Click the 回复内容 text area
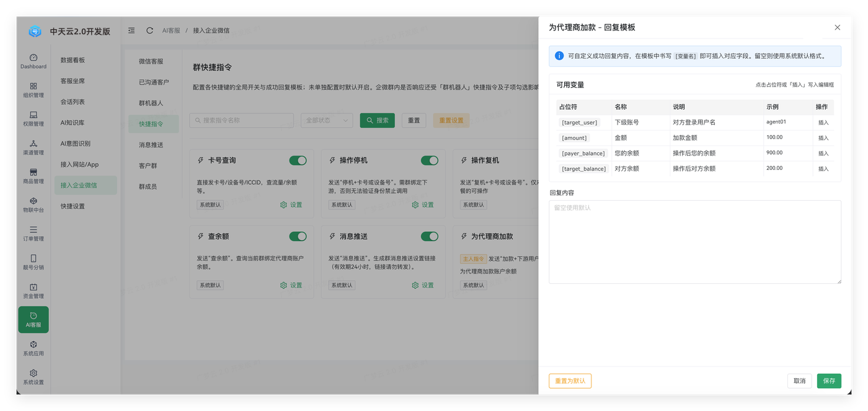Image resolution: width=868 pixels, height=411 pixels. [695, 242]
